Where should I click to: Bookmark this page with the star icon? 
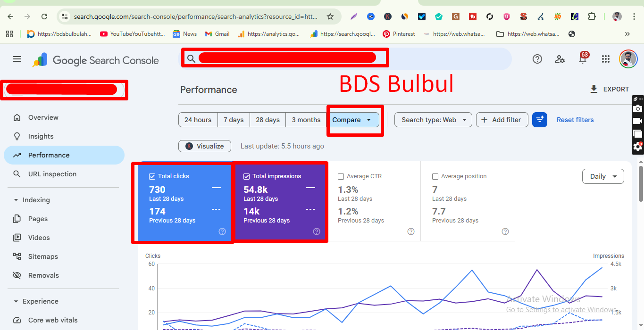[x=330, y=16]
